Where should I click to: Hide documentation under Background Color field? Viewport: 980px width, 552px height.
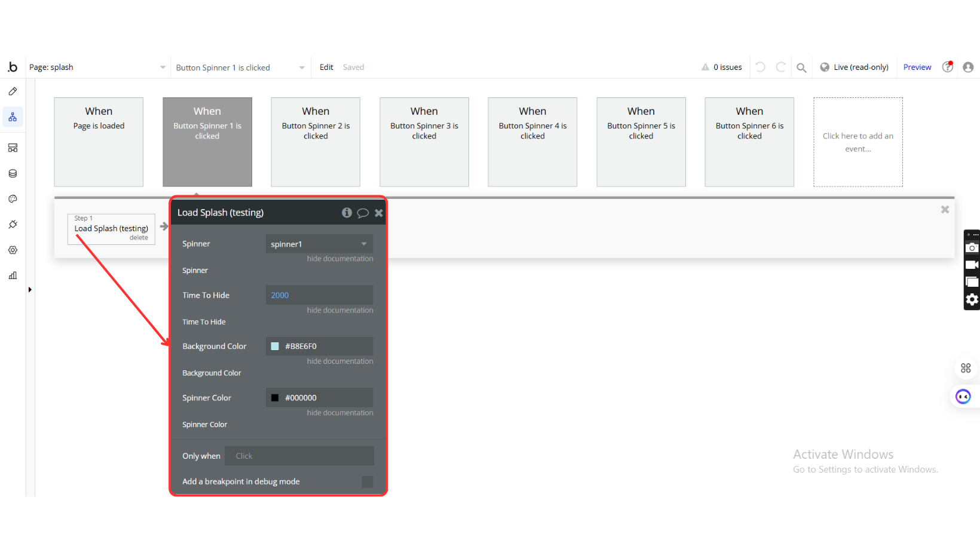[x=340, y=361]
